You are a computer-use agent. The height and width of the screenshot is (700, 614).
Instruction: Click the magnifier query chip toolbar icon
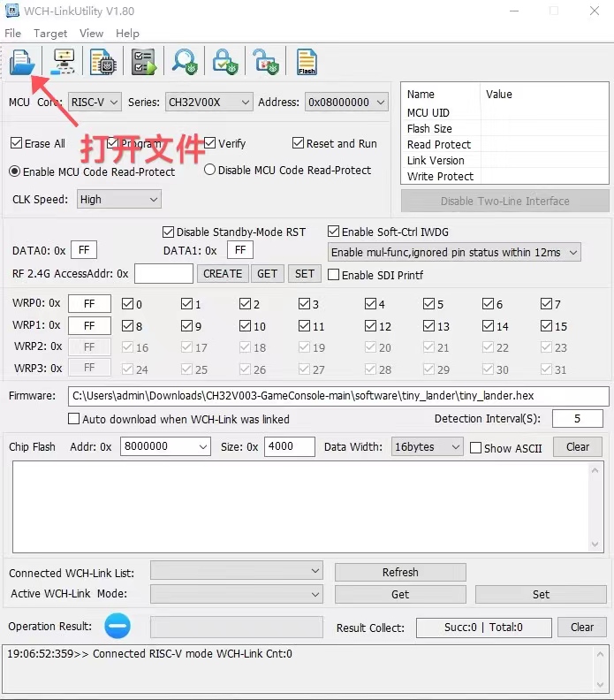pyautogui.click(x=185, y=61)
